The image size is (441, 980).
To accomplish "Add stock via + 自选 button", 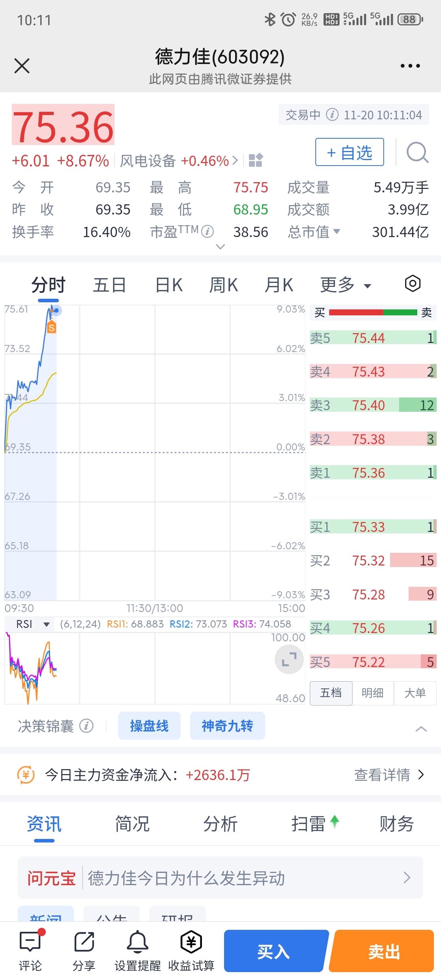I will click(349, 152).
